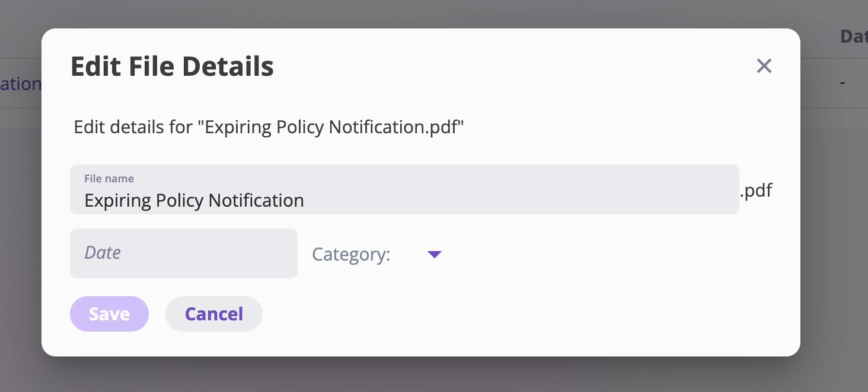868x392 pixels.
Task: Click the purple Category dropdown arrow
Action: click(x=435, y=255)
